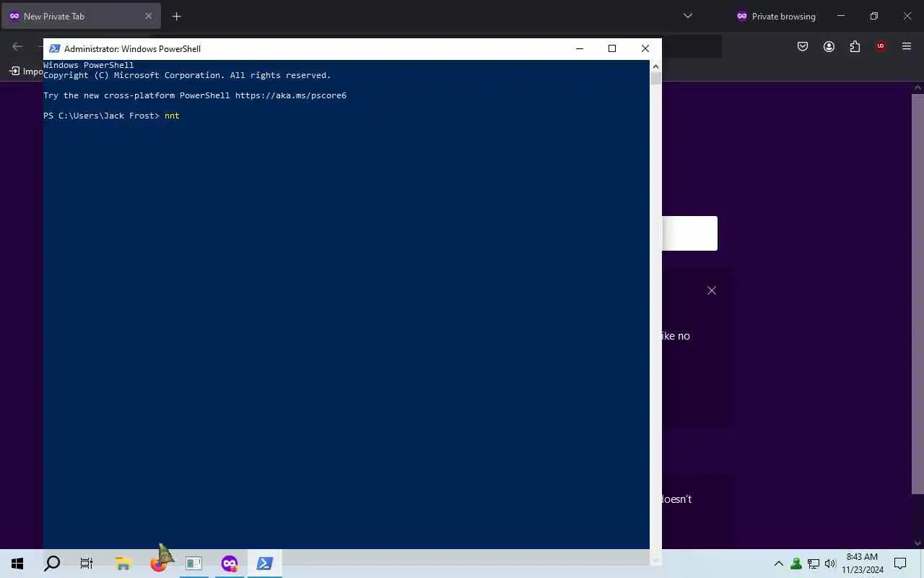Open the volume speaker tray icon
Screen dimensions: 924x578
[x=830, y=564]
